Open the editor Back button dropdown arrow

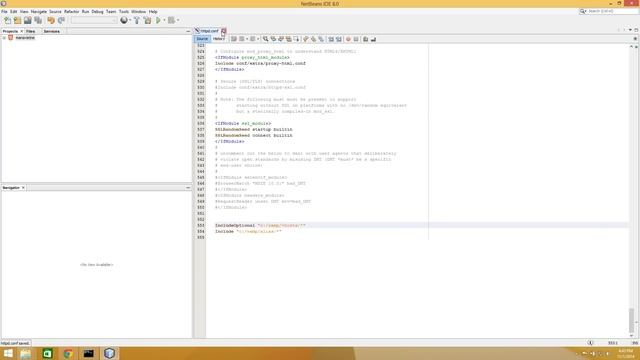tap(247, 39)
